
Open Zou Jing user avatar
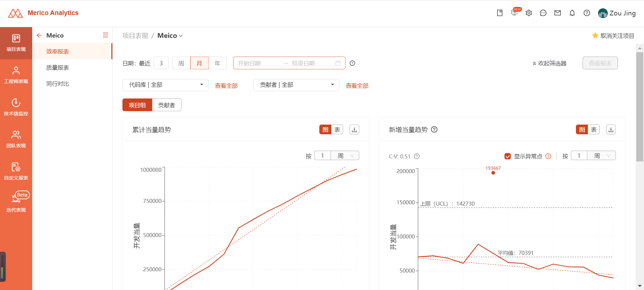coord(603,13)
